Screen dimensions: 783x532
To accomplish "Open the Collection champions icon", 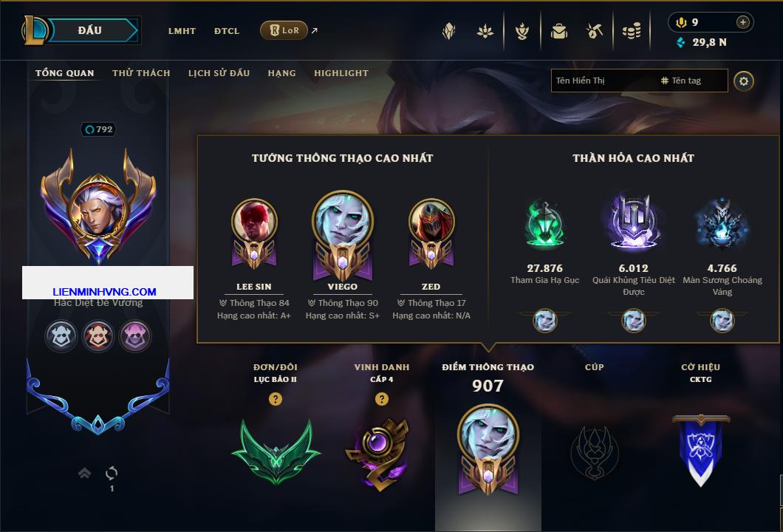I will (449, 32).
